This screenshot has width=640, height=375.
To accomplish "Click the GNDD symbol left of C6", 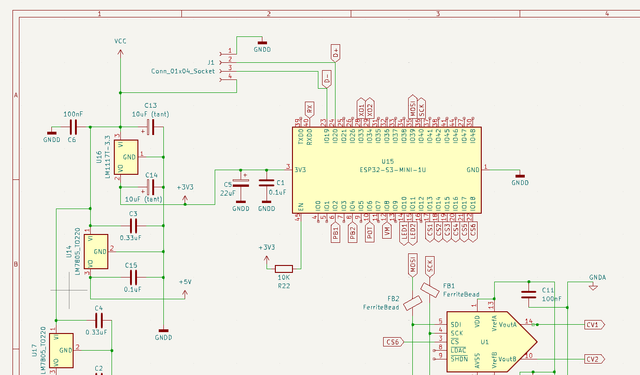I will [51, 133].
